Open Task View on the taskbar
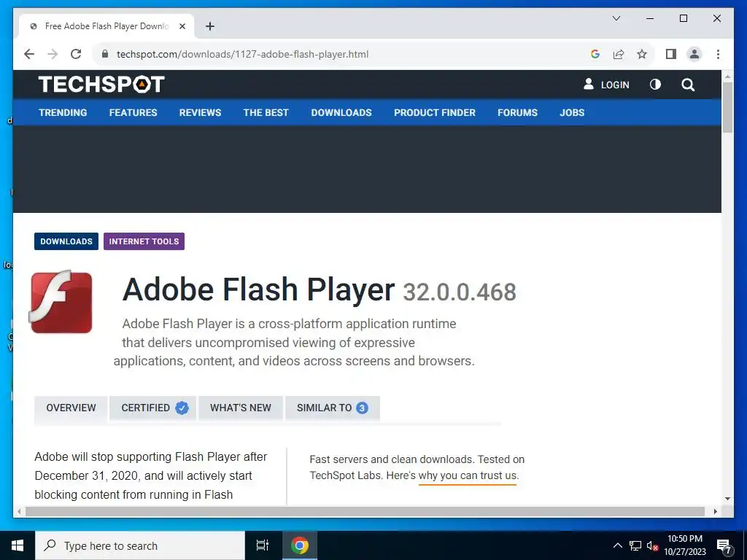Viewport: 747px width, 560px height. 263,545
